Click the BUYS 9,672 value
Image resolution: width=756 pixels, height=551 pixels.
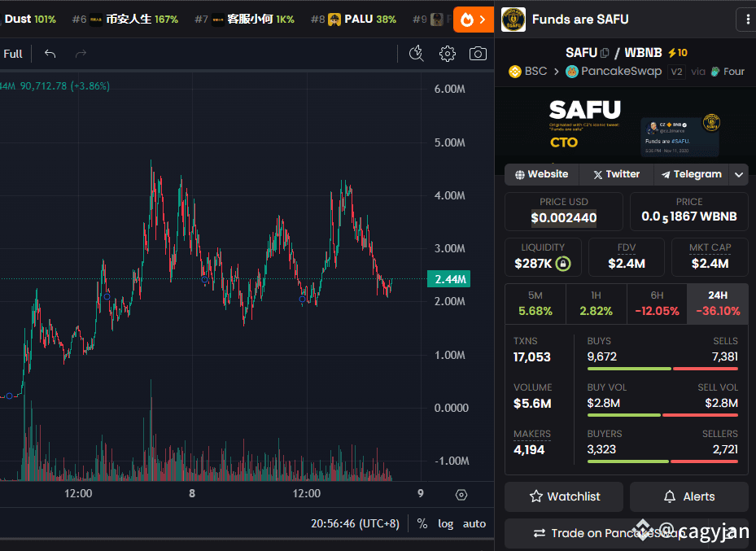point(601,356)
